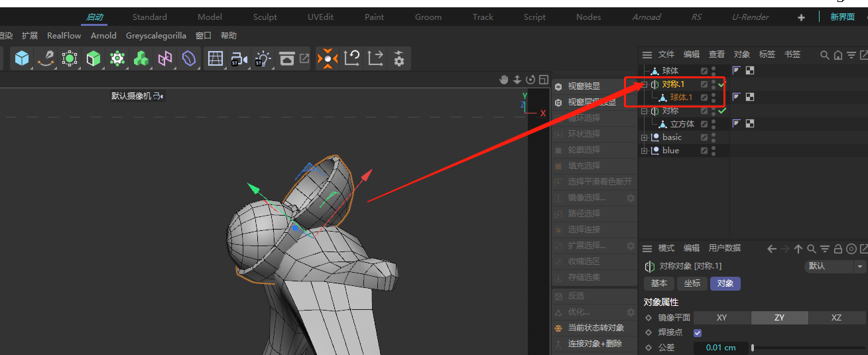Viewport: 868px width, 355px height.
Task: Click the pink Field objects icon
Action: click(x=165, y=59)
